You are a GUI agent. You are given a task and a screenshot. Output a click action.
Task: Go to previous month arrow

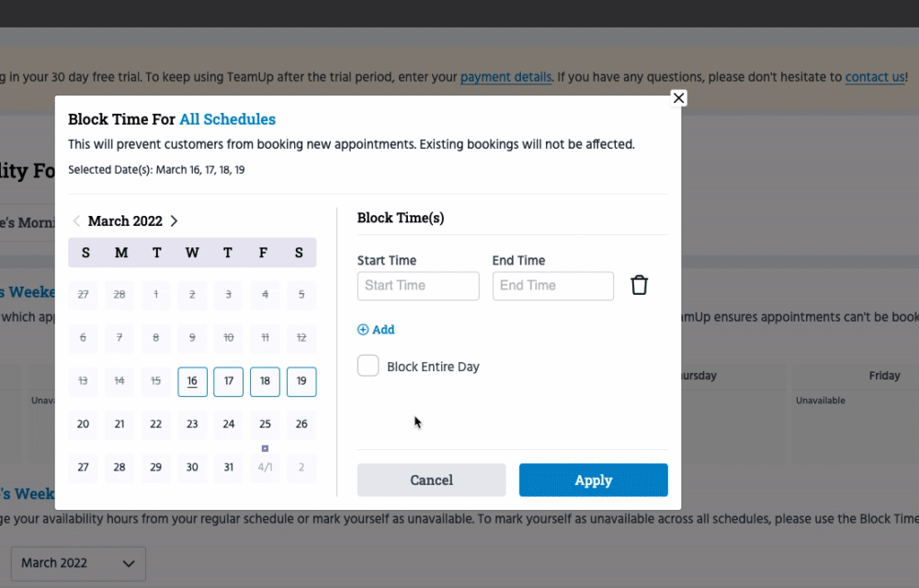[x=76, y=221]
